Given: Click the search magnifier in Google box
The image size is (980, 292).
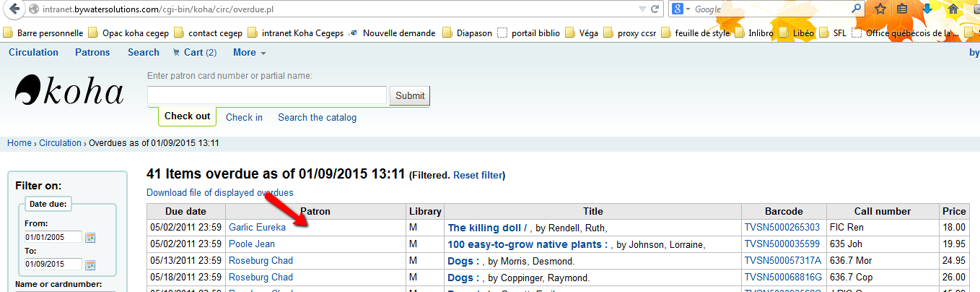Looking at the screenshot, I should (x=857, y=9).
